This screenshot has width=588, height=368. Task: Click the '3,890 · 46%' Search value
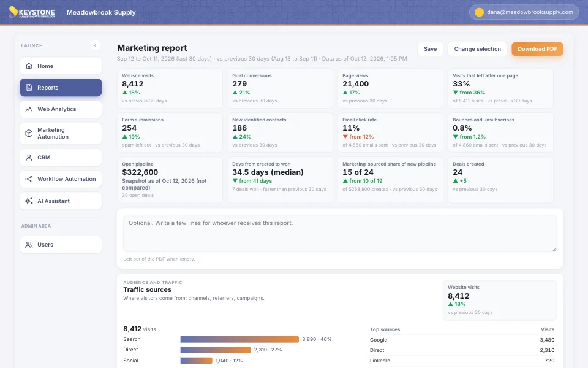point(317,339)
